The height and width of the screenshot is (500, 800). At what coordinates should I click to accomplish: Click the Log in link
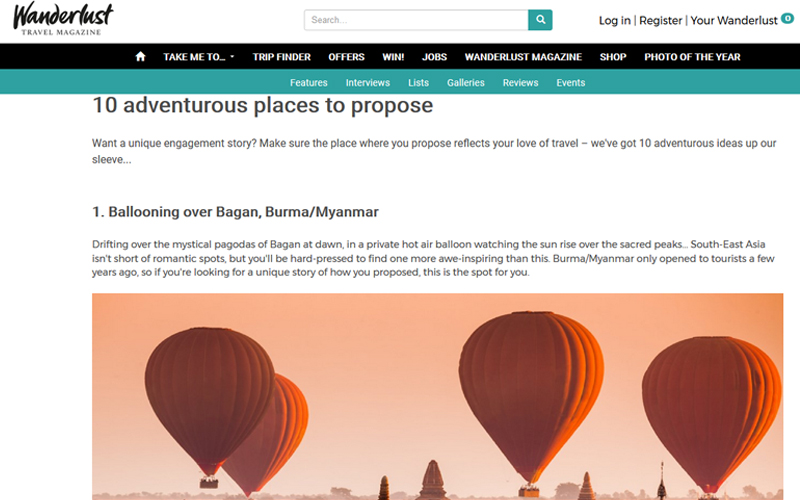coord(615,20)
